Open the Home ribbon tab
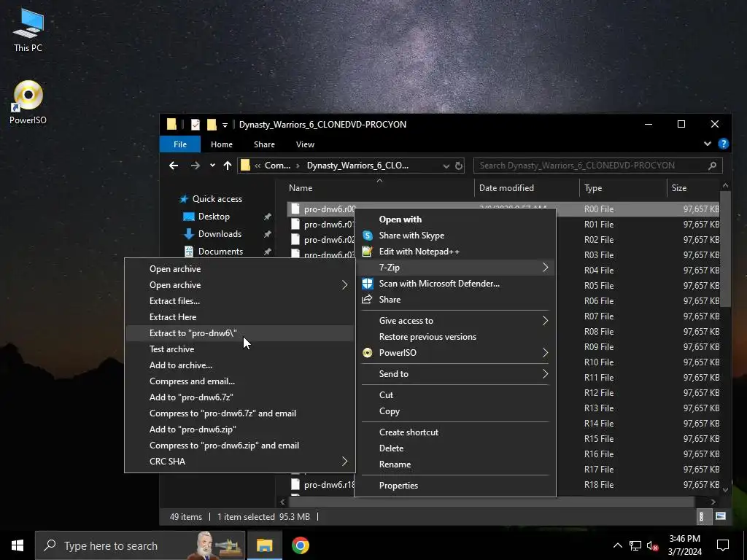The image size is (747, 560). click(222, 144)
